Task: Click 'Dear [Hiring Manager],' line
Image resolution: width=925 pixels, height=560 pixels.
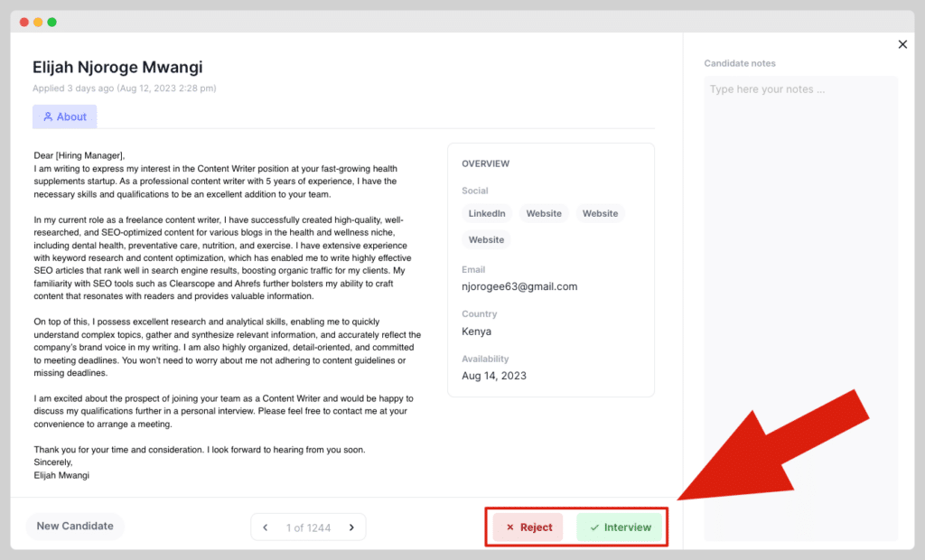Action: pos(79,155)
